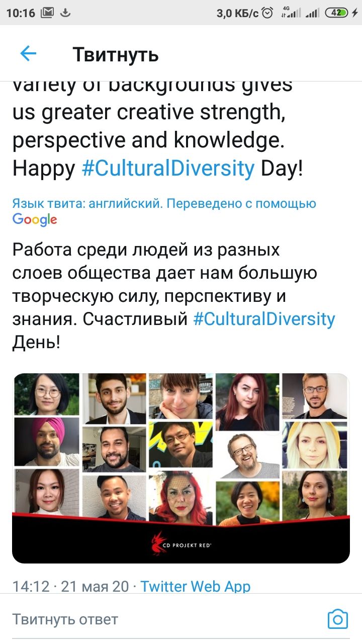Tap the back arrow in the header
Viewport: 362px width, 644px height.
(x=28, y=53)
